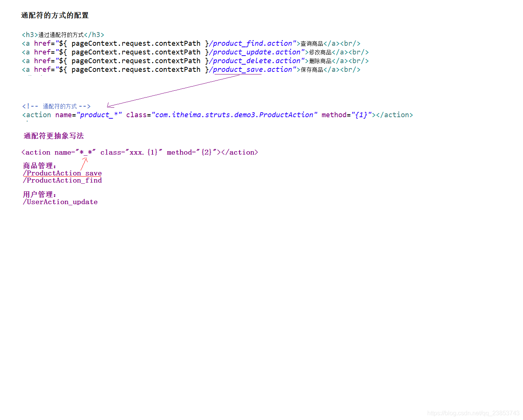Click the h3 line 通过通配符的方式

(63, 35)
